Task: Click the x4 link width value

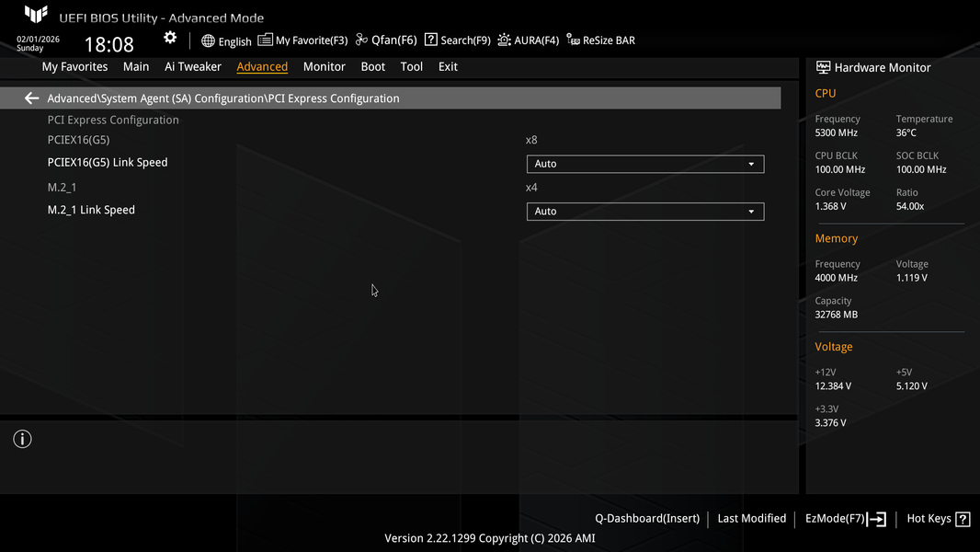Action: click(531, 187)
